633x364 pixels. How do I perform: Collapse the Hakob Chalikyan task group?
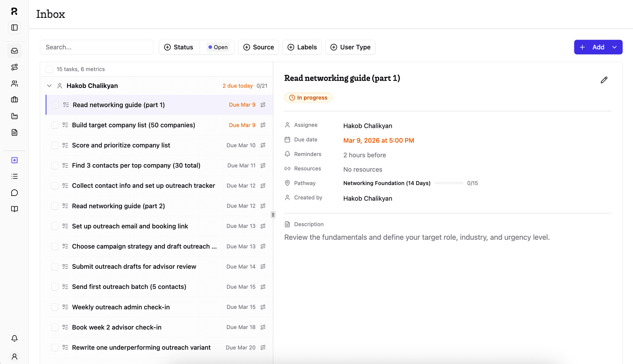[49, 86]
